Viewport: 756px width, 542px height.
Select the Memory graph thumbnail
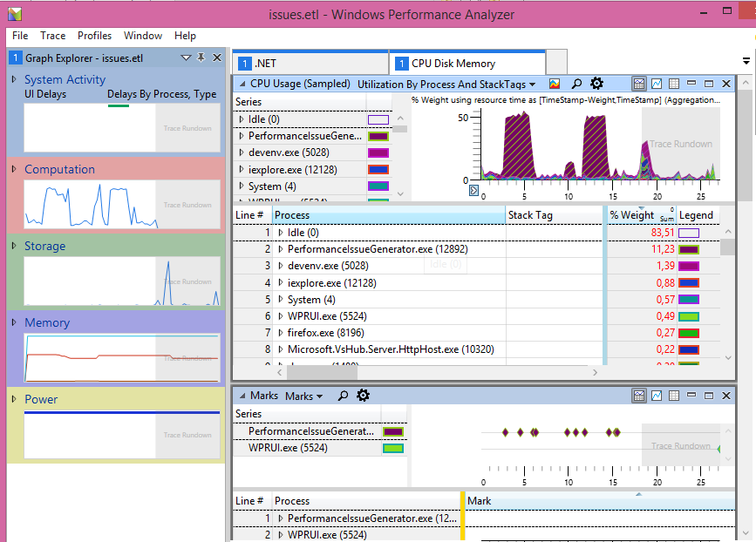pyautogui.click(x=122, y=357)
